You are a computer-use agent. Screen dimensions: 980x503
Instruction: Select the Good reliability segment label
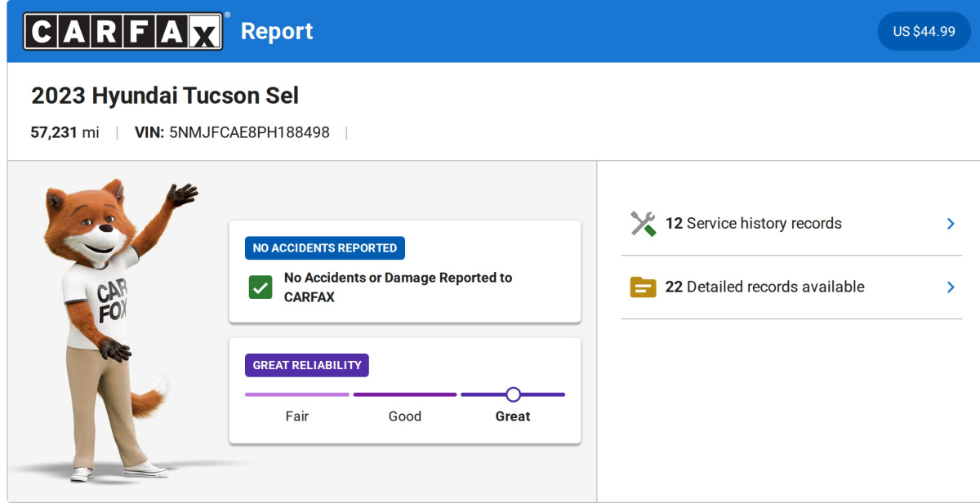tap(405, 416)
